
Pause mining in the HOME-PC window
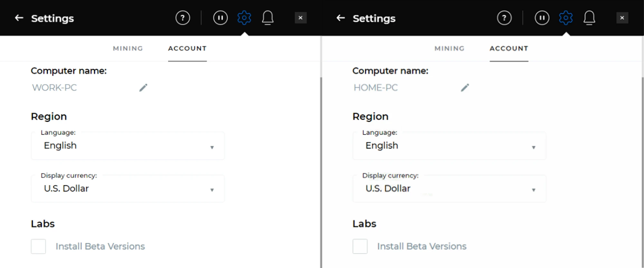[542, 18]
